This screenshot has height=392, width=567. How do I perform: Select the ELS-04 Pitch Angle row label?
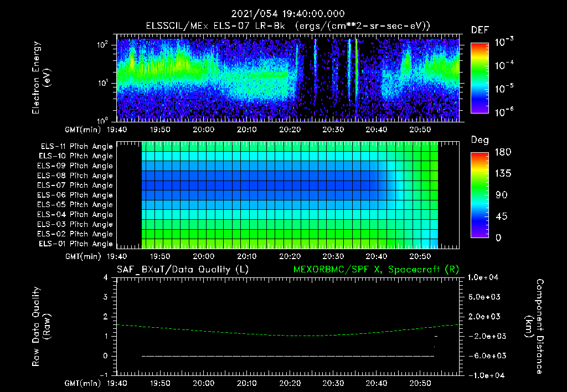click(x=75, y=214)
